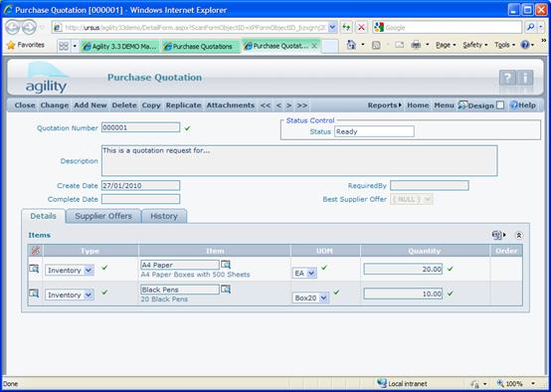Open a new blank browser tab

(x=330, y=46)
